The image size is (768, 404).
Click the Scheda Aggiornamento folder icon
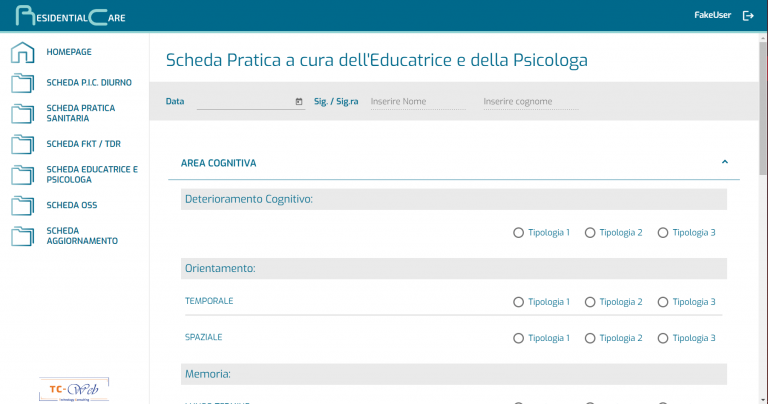(22, 236)
